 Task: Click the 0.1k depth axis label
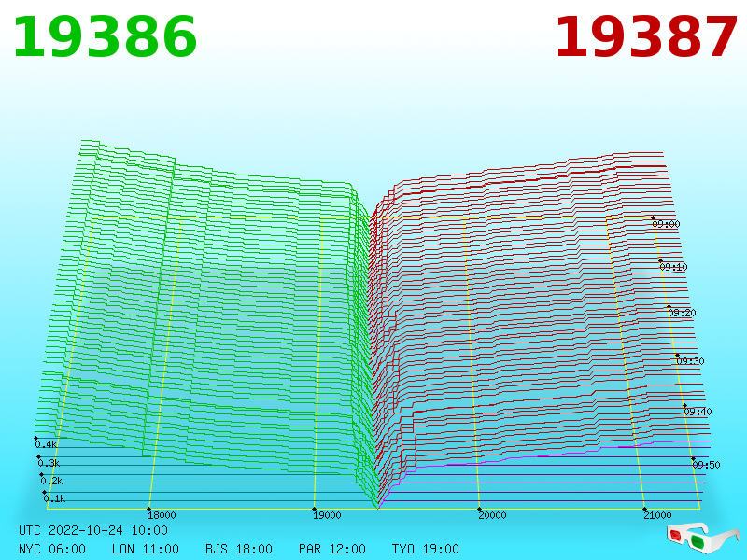tap(54, 498)
